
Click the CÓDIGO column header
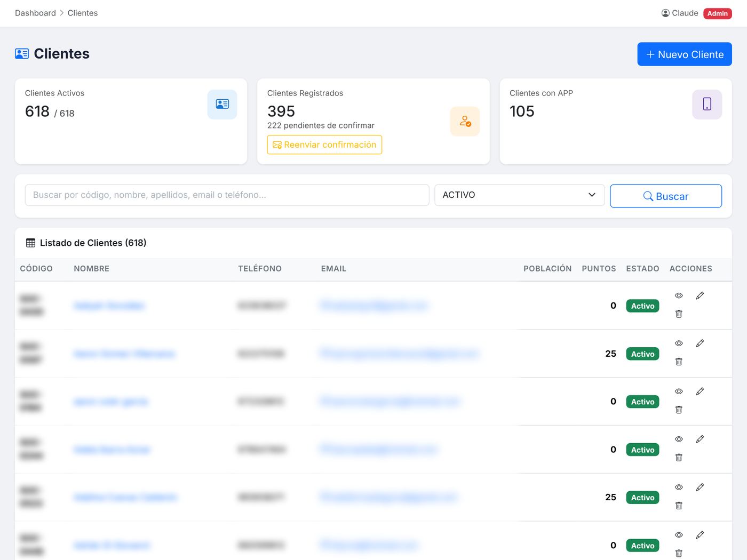(36, 269)
